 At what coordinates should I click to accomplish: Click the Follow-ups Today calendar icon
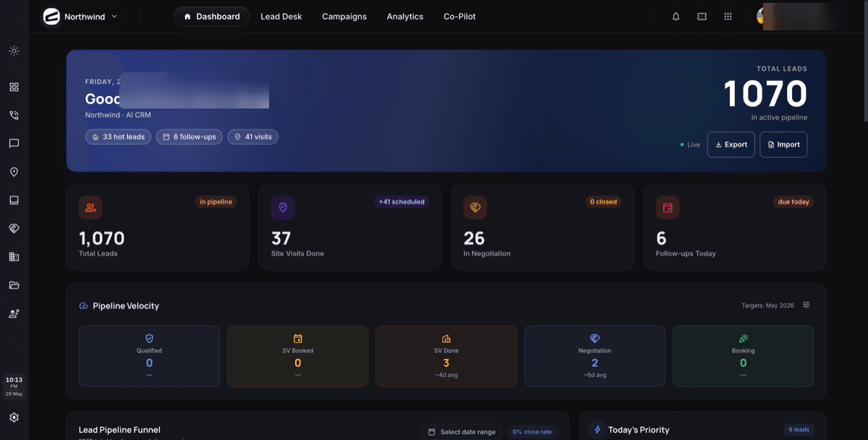click(668, 208)
